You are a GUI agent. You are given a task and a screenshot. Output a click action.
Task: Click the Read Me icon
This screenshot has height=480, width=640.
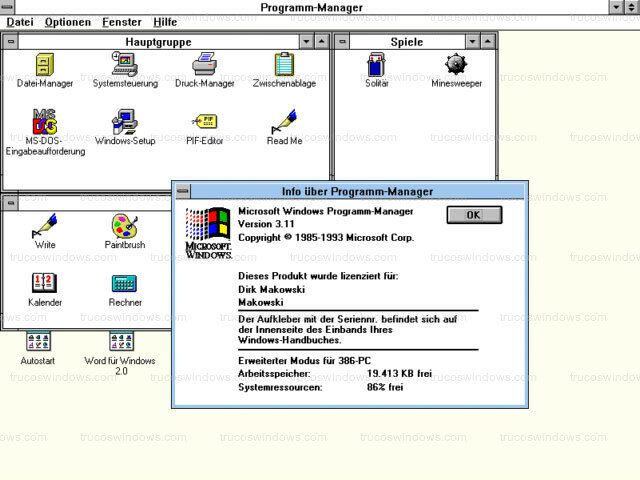[x=284, y=122]
